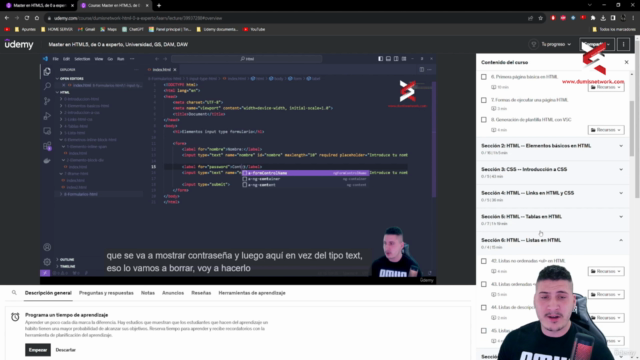
Task: Mark lecture 6 Primera página básica complete
Action: pos(484,77)
